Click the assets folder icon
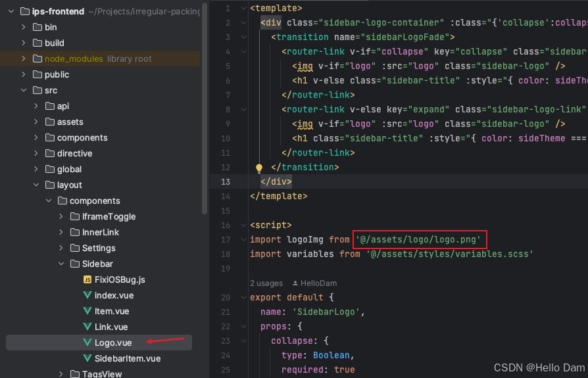The width and height of the screenshot is (588, 378). click(50, 122)
